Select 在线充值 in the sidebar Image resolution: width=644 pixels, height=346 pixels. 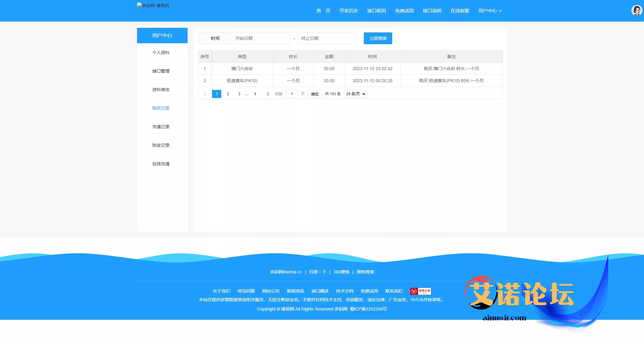click(x=161, y=164)
